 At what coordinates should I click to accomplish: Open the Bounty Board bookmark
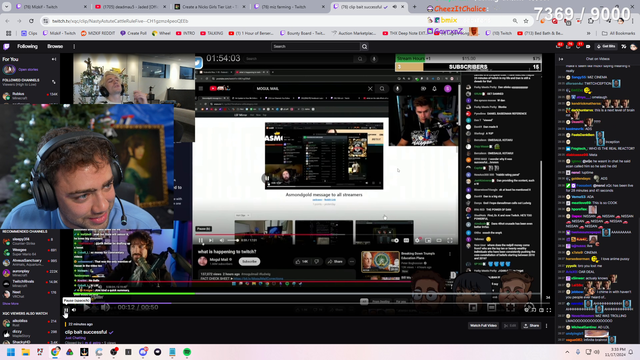click(302, 33)
